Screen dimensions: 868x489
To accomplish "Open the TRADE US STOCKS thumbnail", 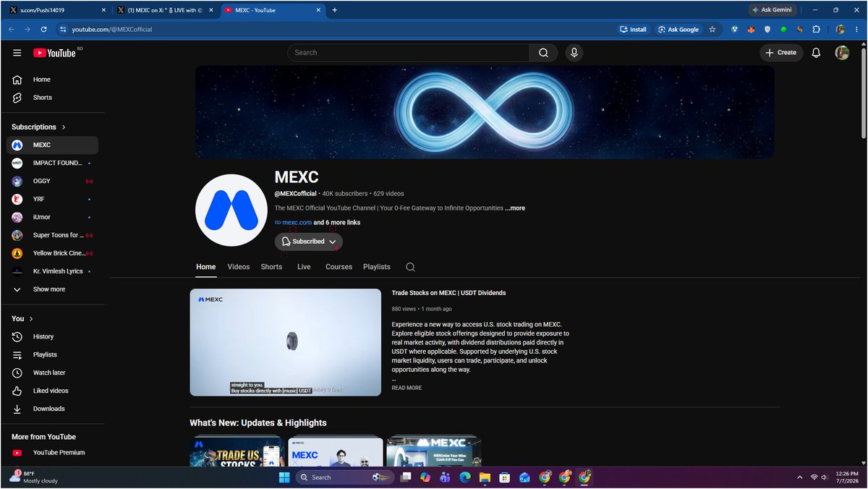I will click(237, 451).
